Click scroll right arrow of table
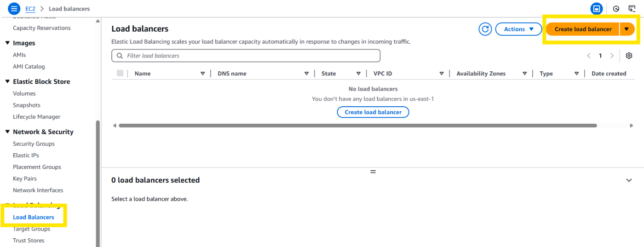The image size is (644, 247). click(x=632, y=125)
